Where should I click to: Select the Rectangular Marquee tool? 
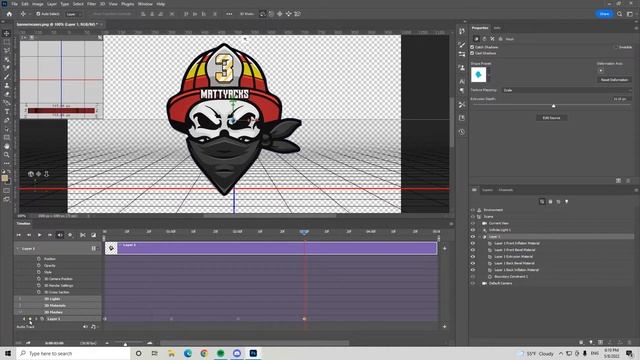click(7, 42)
